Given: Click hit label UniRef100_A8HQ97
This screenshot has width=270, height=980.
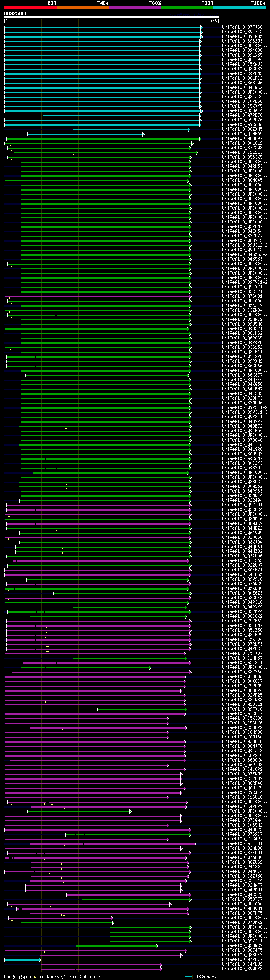Looking at the screenshot, I should point(242,139).
